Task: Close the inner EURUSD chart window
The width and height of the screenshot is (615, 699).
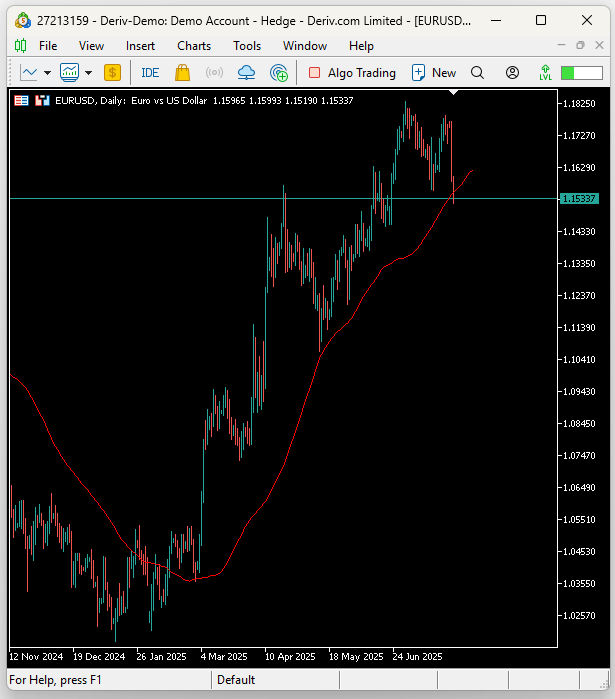Action: point(599,45)
